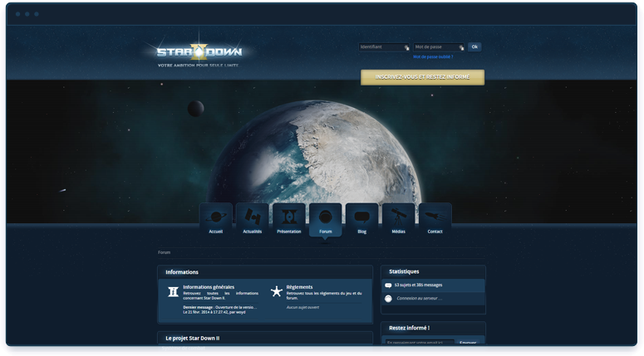644x356 pixels.
Task: Open the Informations générales forum
Action: point(209,287)
